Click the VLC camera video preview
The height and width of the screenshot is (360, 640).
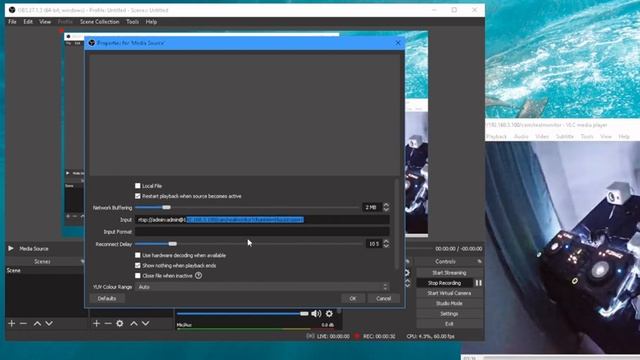click(562, 247)
